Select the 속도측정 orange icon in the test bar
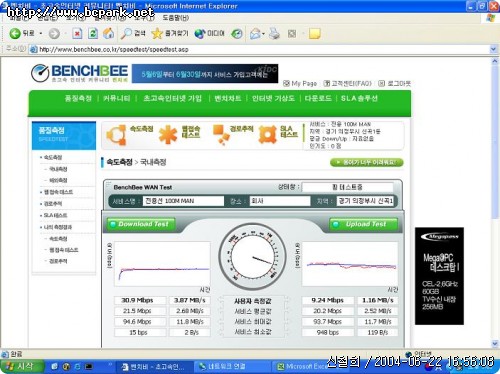The height and width of the screenshot is (374, 500). pyautogui.click(x=116, y=135)
